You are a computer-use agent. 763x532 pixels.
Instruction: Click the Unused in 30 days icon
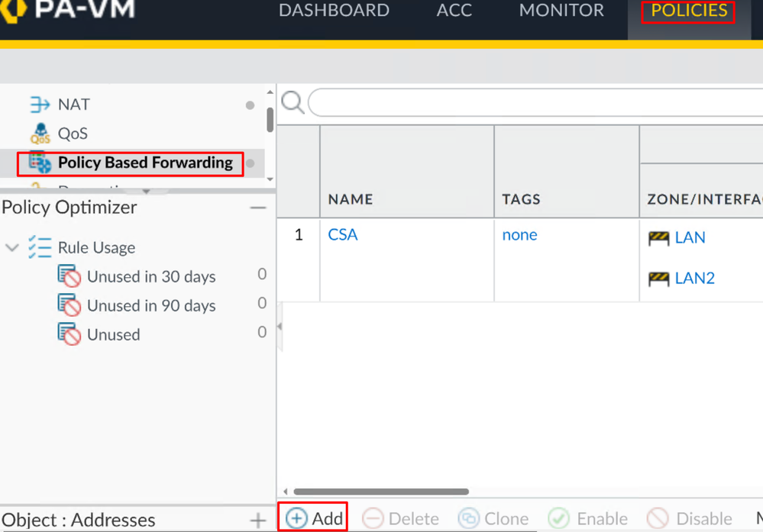tap(69, 276)
